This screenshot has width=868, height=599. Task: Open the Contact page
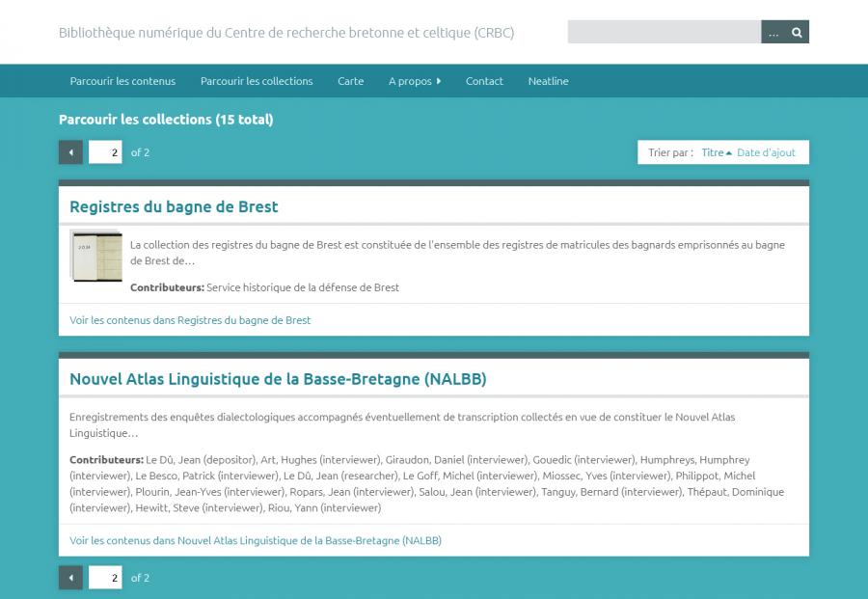click(484, 81)
